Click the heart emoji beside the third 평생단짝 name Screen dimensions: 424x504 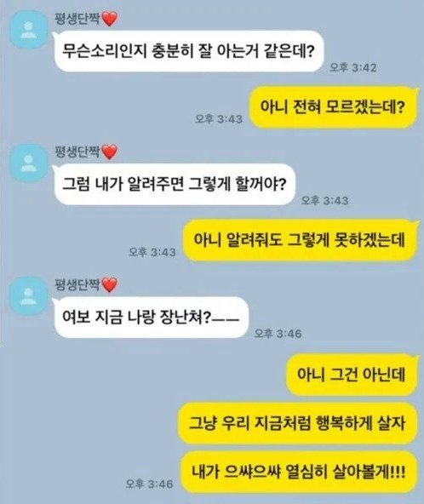point(109,285)
